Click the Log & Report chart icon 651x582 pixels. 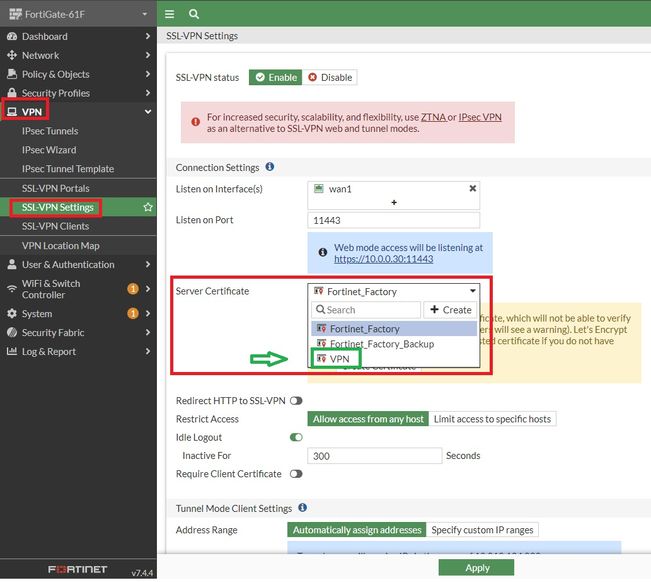(x=12, y=351)
